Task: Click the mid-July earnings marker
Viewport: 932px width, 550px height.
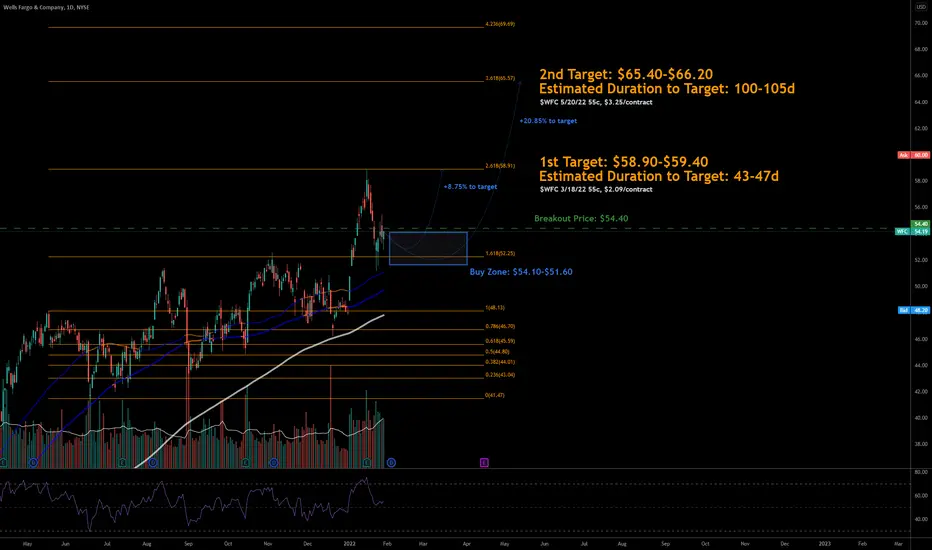Action: pos(122,463)
